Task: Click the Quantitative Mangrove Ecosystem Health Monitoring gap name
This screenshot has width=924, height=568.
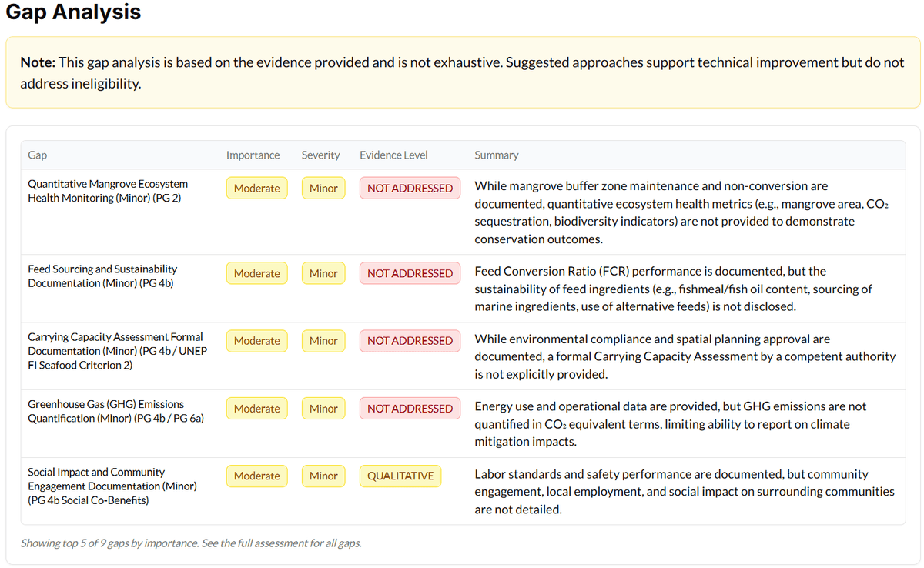Action: point(108,191)
